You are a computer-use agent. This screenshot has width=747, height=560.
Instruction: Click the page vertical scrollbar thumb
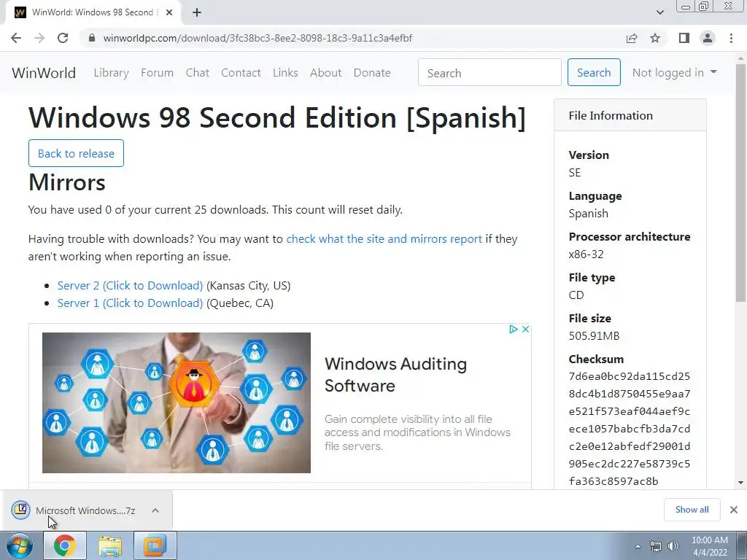tap(740, 182)
